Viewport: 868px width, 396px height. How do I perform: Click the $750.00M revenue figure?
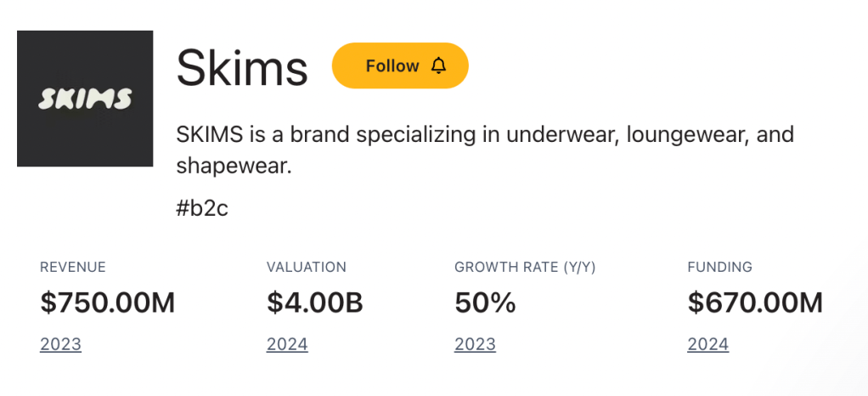[107, 303]
